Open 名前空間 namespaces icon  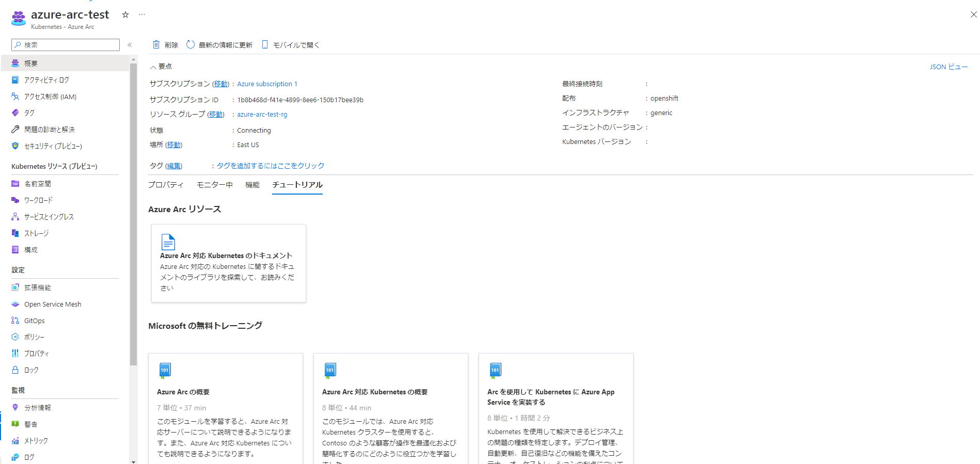pyautogui.click(x=15, y=184)
